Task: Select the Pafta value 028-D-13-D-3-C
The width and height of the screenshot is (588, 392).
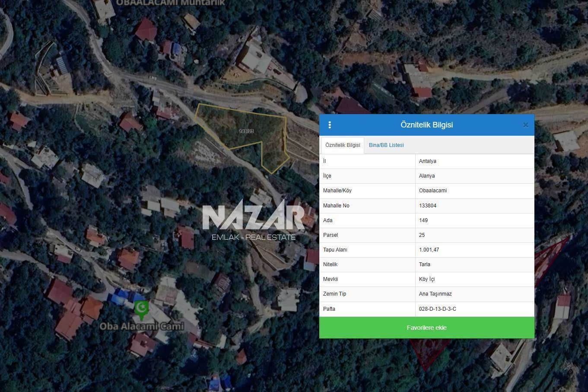Action: [x=437, y=309]
